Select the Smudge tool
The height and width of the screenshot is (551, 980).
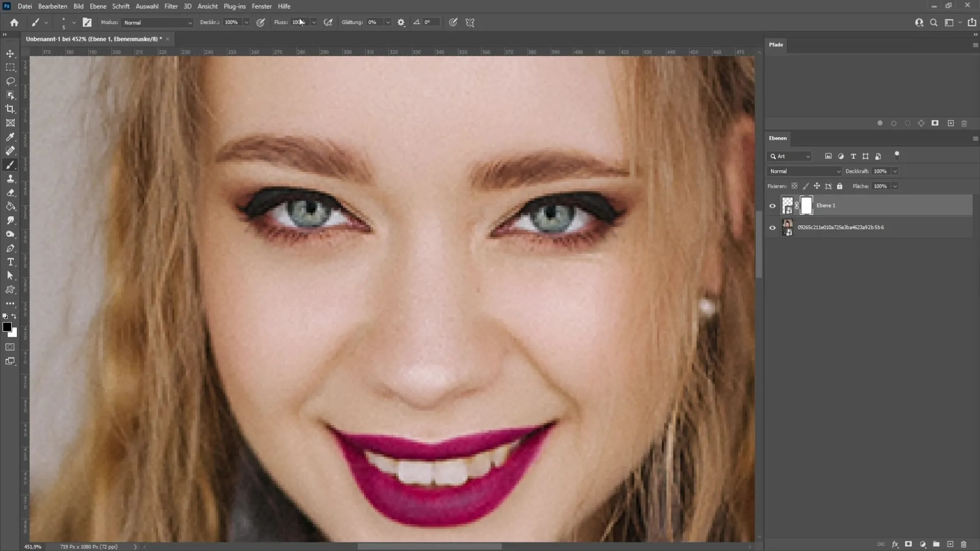10,221
